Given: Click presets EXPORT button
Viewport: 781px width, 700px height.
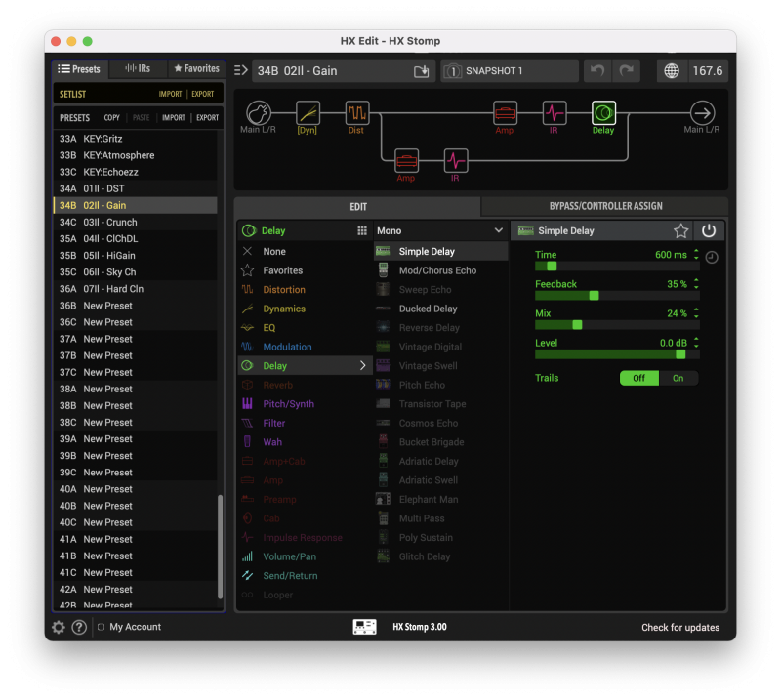Looking at the screenshot, I should click(207, 117).
